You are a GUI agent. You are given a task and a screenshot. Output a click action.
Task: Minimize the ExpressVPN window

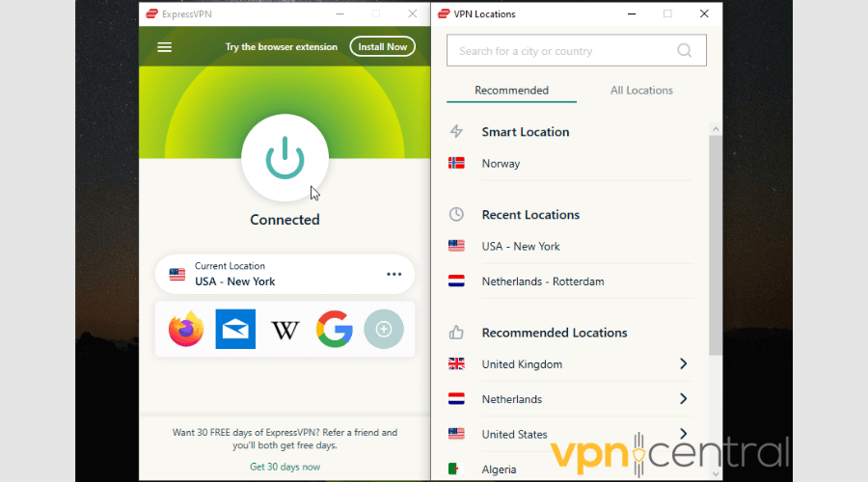[339, 13]
